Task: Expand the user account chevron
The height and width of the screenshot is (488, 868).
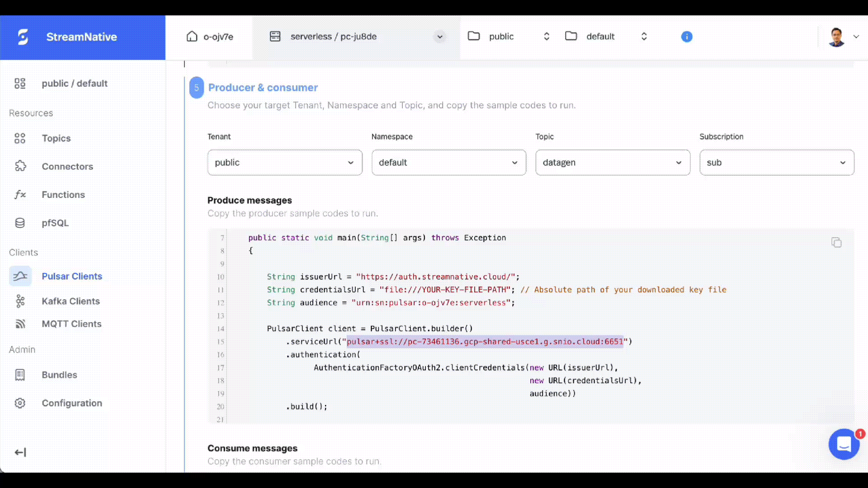Action: [856, 37]
